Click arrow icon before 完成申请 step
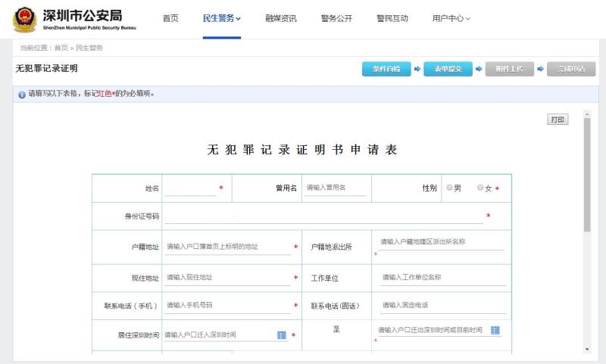 pyautogui.click(x=541, y=69)
